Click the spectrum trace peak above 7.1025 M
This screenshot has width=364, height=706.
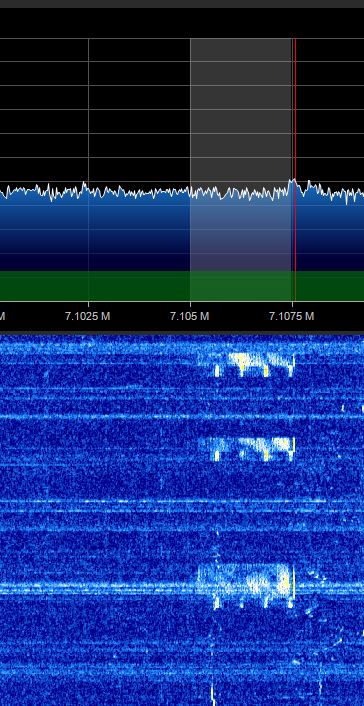pyautogui.click(x=84, y=184)
